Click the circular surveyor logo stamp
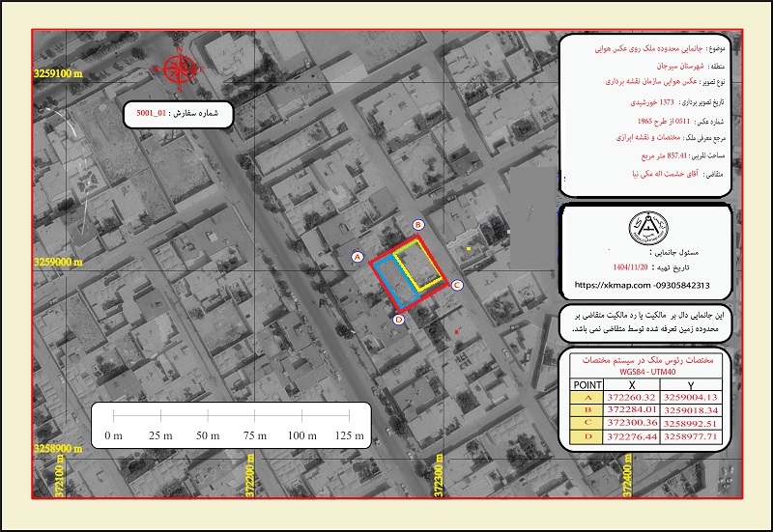This screenshot has width=773, height=532. tap(648, 229)
